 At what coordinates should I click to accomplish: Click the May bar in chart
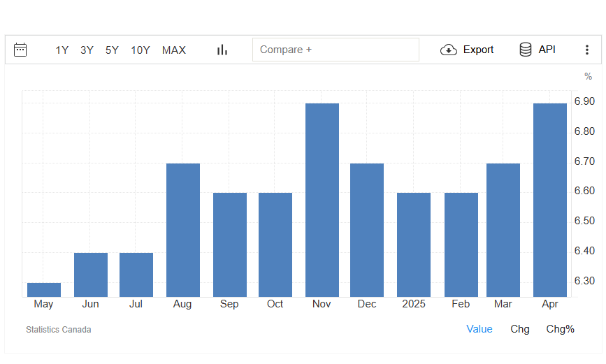[x=44, y=290]
